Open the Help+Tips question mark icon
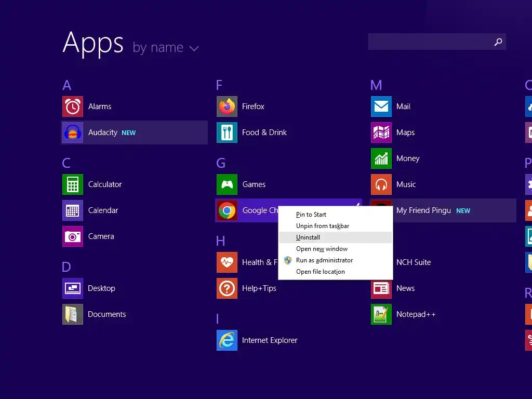The image size is (532, 399). [227, 288]
